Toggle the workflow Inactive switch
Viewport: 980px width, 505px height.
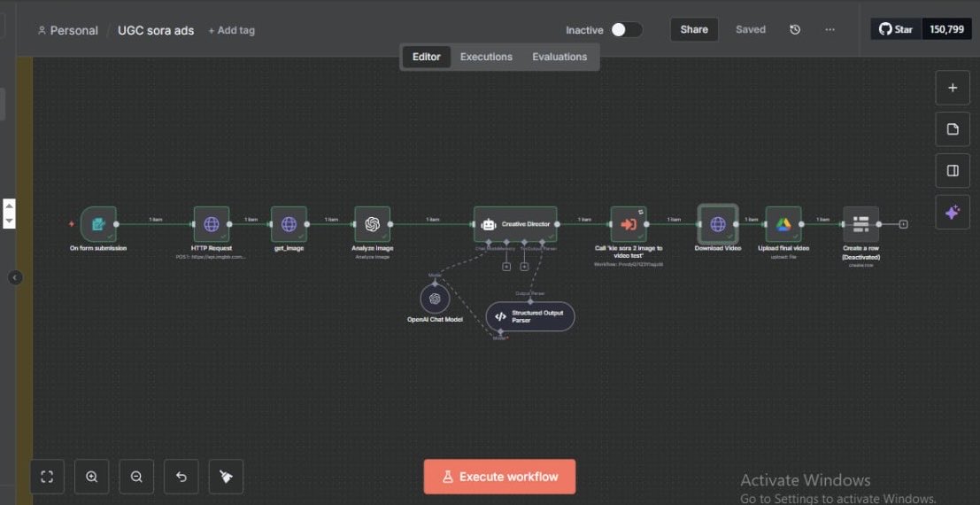coord(627,29)
